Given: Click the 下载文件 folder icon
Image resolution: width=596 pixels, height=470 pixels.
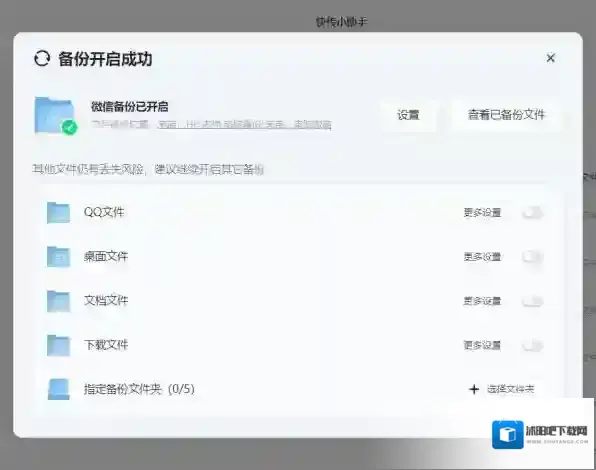Looking at the screenshot, I should click(x=58, y=345).
